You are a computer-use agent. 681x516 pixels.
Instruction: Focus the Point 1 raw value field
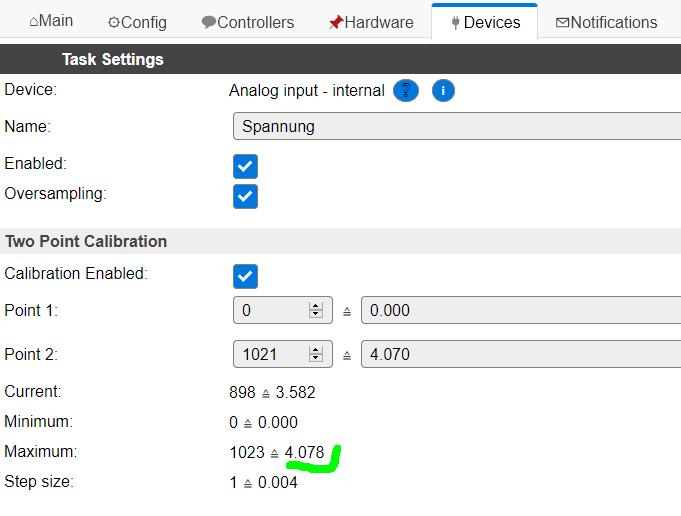tap(270, 310)
